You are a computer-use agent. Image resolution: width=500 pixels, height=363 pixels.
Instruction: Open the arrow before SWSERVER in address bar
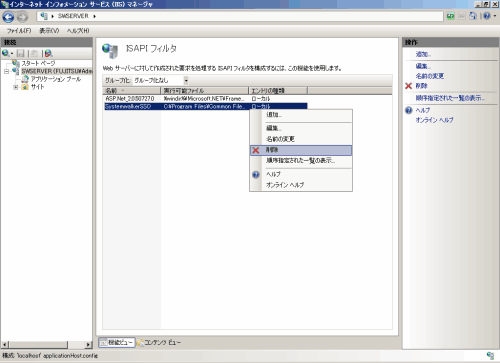click(x=53, y=16)
